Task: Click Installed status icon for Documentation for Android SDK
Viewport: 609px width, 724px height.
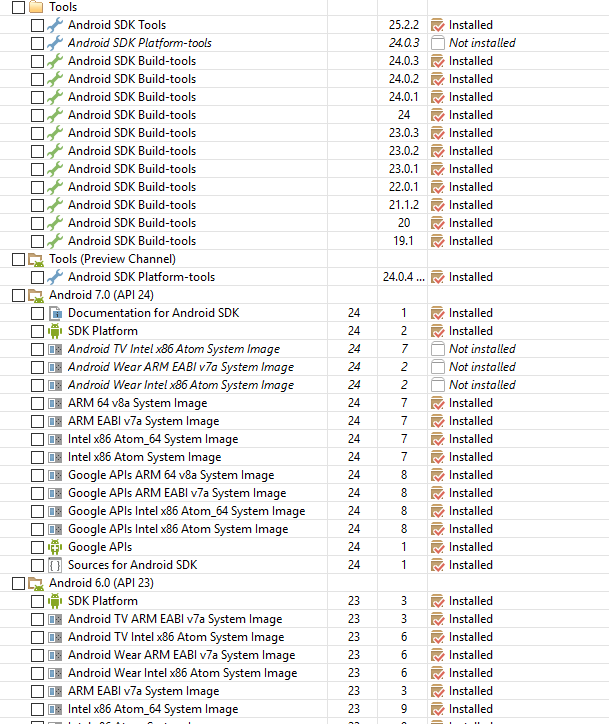Action: (437, 313)
